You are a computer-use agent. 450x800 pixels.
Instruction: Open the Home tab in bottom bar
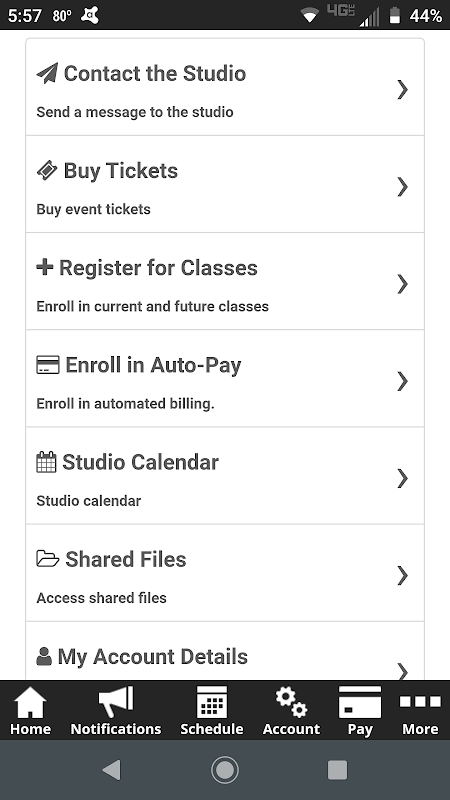point(30,711)
